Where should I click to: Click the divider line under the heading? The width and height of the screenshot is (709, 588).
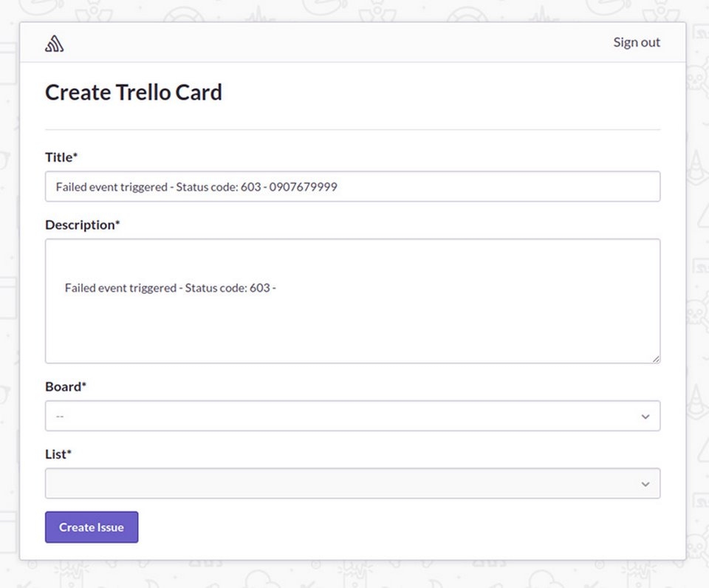(x=352, y=130)
